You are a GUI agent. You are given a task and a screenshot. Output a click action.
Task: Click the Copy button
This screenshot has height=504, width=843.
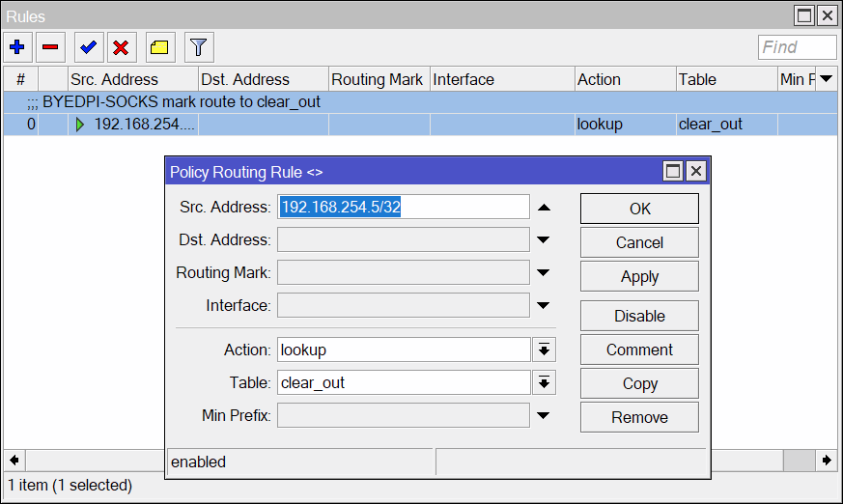click(639, 383)
